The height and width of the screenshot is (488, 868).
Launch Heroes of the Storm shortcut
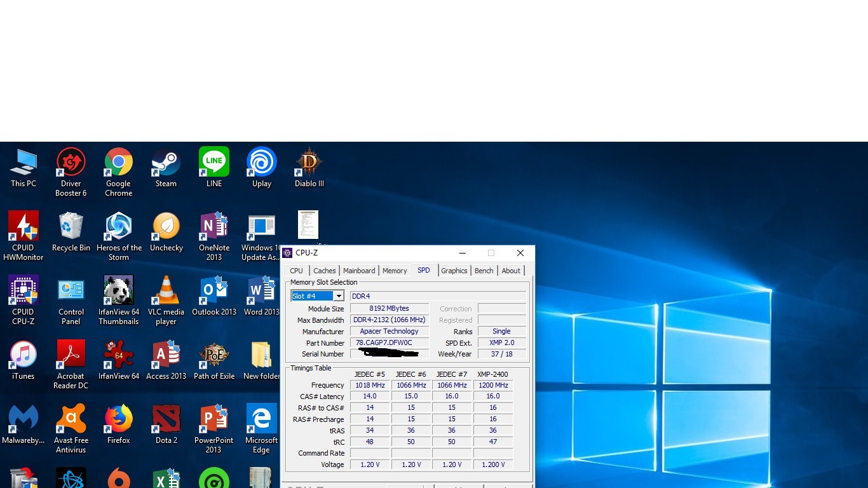tap(119, 236)
